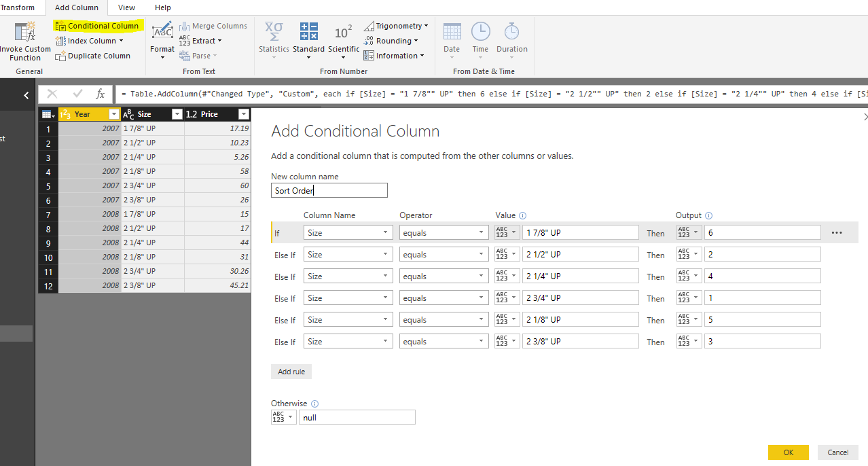Switch to the Transform tab
This screenshot has width=868, height=466.
pyautogui.click(x=18, y=7)
